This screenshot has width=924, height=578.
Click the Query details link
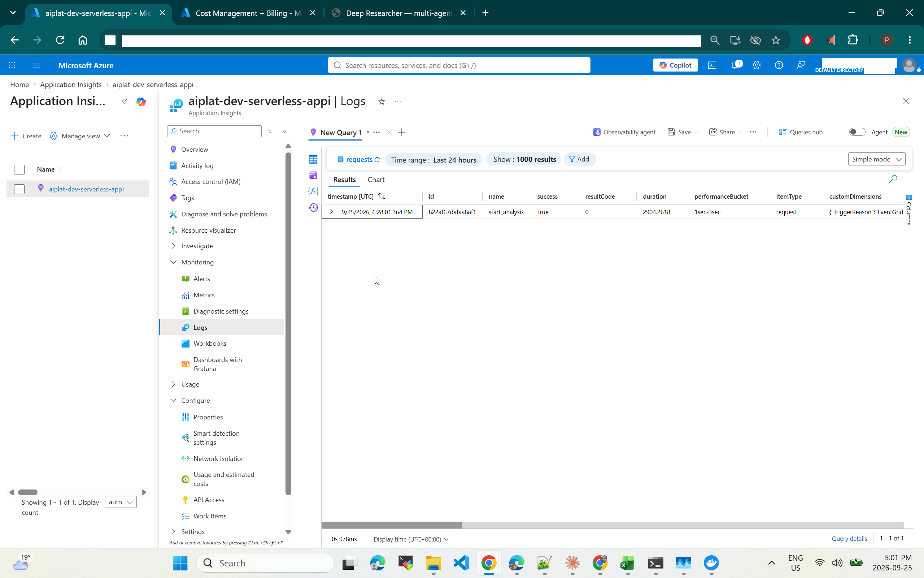point(849,539)
